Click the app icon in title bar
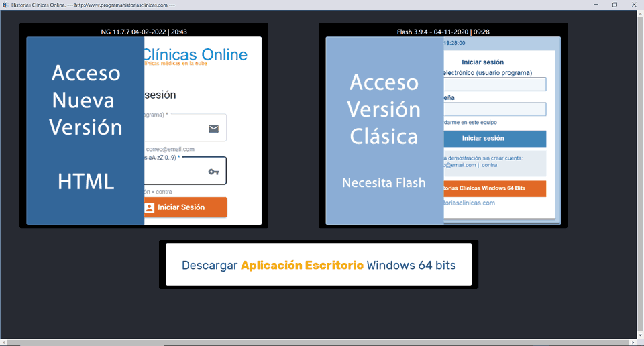644x346 pixels. (5, 5)
